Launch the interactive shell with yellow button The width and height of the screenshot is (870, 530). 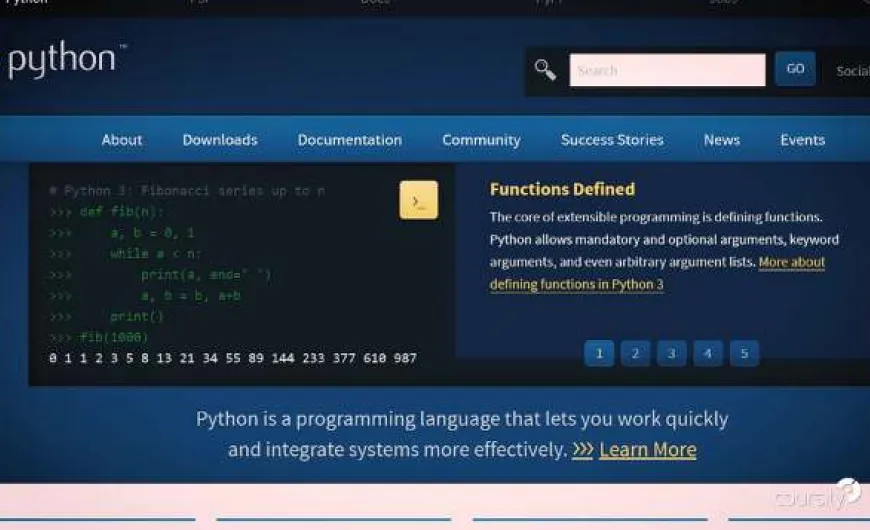pos(418,200)
